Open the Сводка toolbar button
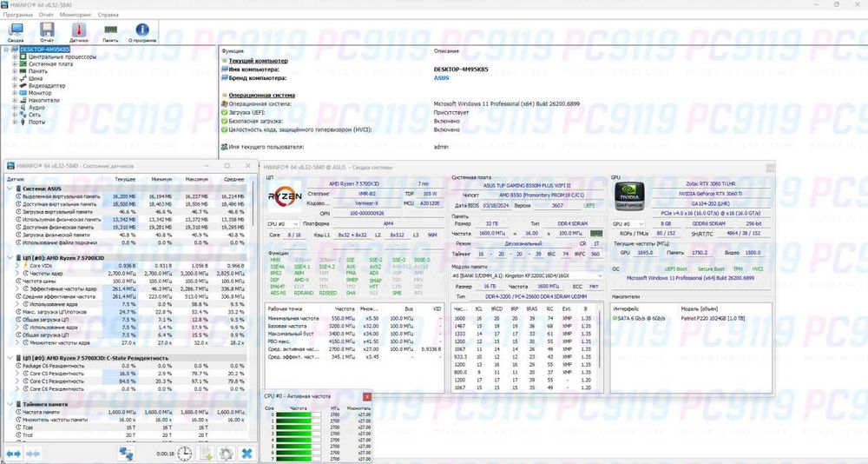This screenshot has height=464, width=868. pos(16,32)
